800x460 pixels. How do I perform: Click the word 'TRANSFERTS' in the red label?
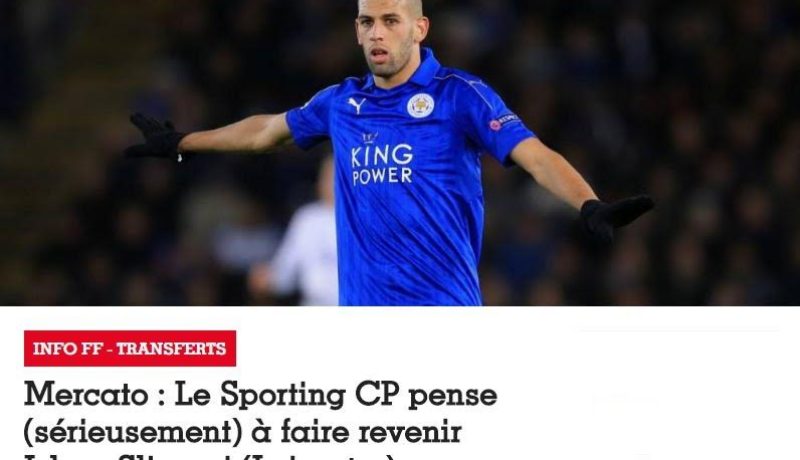(171, 349)
